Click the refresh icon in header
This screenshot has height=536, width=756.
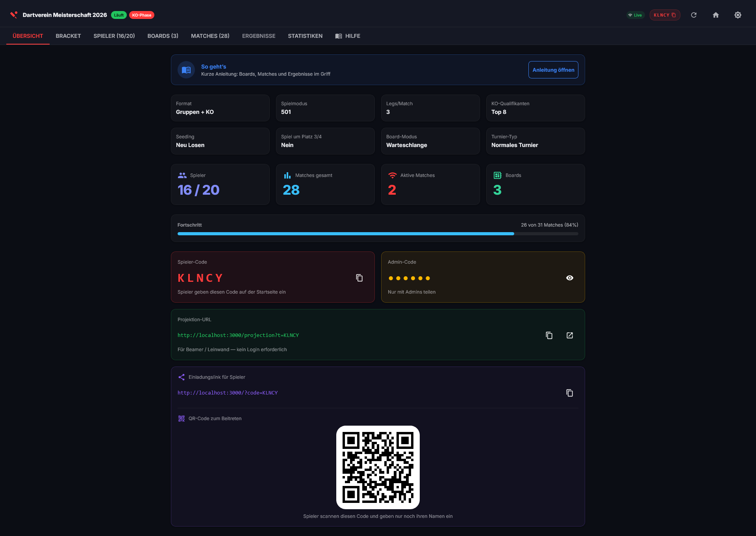tap(694, 15)
